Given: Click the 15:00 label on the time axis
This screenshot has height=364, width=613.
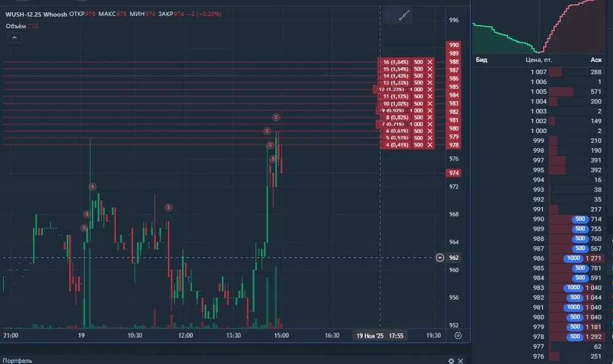Looking at the screenshot, I should click(x=281, y=335).
